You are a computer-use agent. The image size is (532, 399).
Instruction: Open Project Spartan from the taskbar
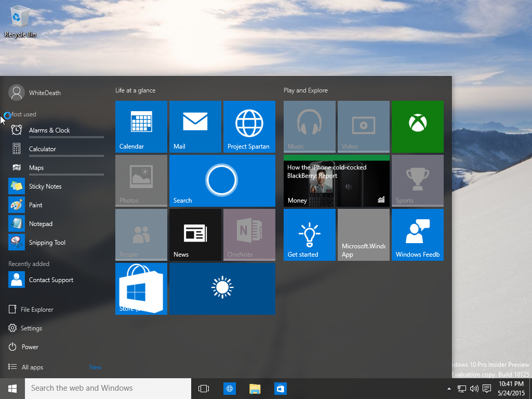coord(230,389)
